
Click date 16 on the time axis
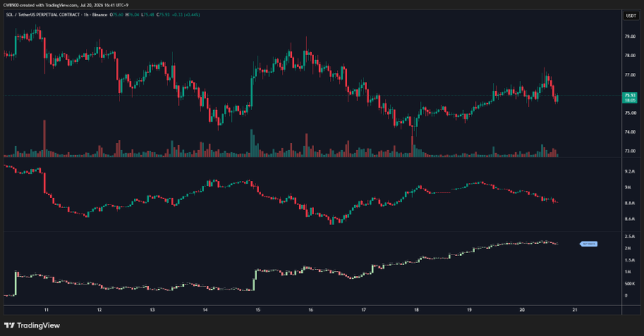(x=311, y=310)
